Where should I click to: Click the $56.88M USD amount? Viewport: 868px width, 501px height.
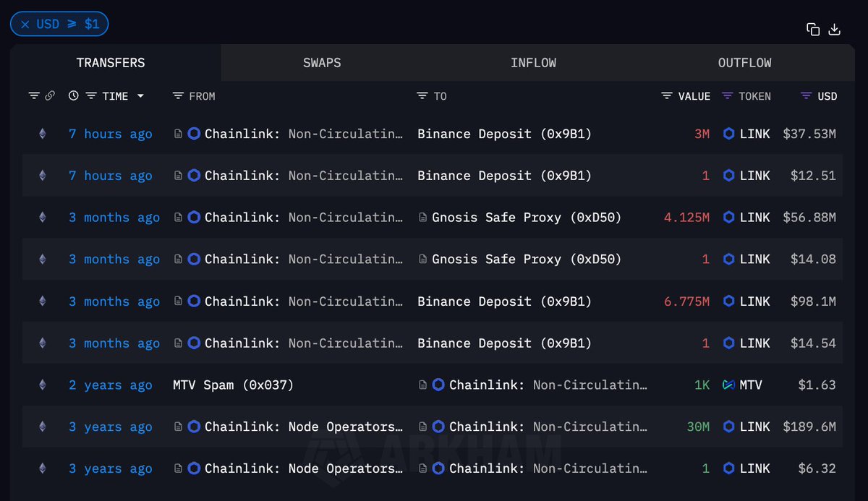(809, 218)
